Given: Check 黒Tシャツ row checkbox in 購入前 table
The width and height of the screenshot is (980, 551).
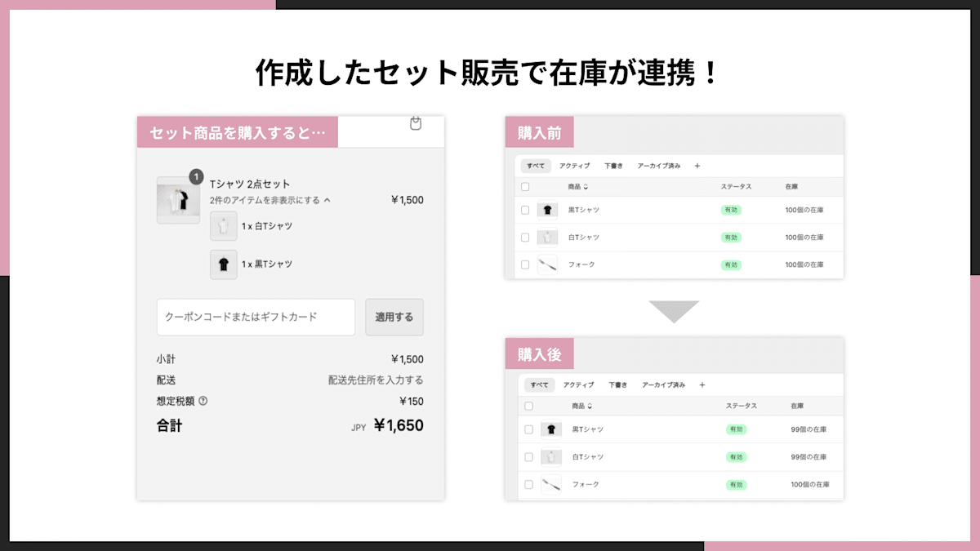Looking at the screenshot, I should pyautogui.click(x=525, y=211).
